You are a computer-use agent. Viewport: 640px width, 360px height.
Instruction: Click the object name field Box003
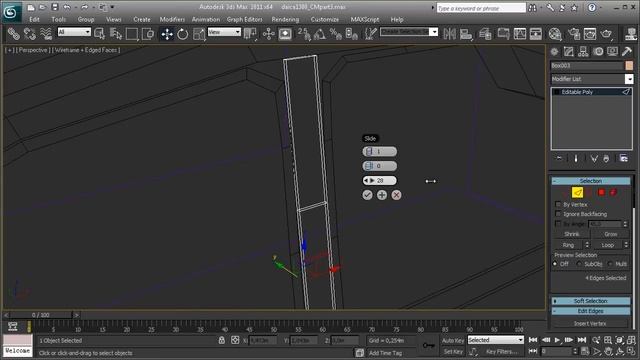click(587, 65)
